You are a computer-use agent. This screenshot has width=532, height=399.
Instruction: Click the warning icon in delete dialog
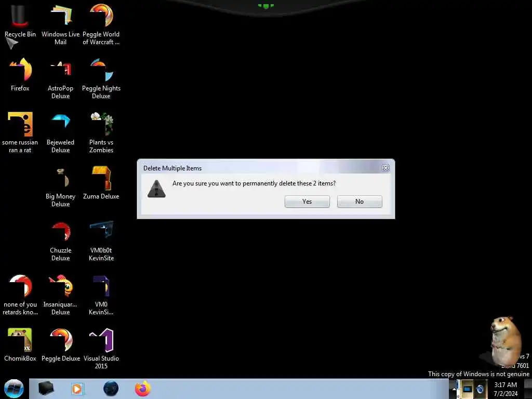point(156,189)
